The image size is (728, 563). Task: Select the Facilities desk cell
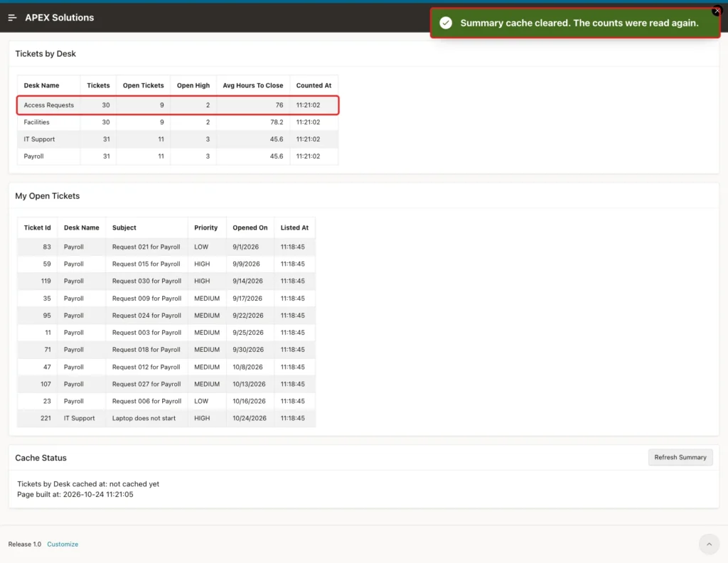pyautogui.click(x=37, y=122)
